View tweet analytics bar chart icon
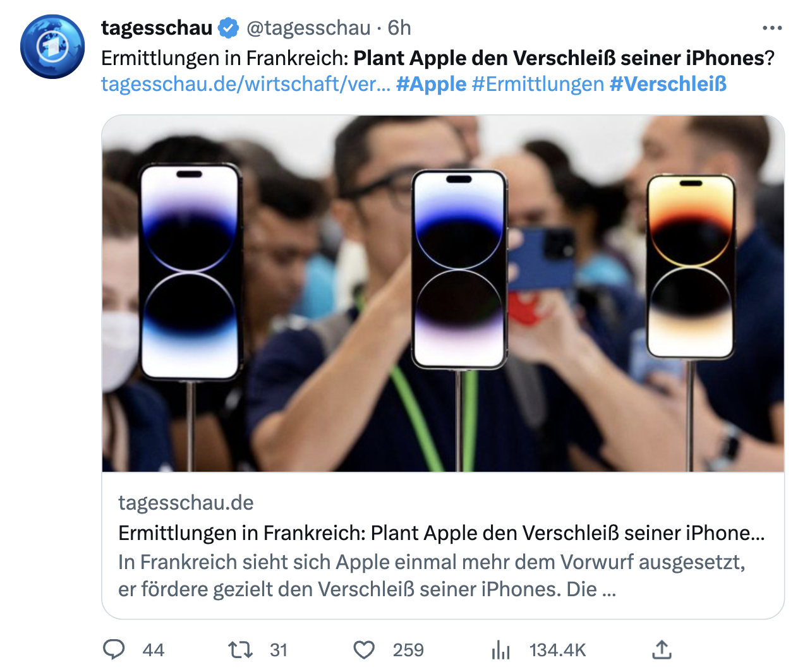Viewport: 805px width, 672px height. point(500,649)
